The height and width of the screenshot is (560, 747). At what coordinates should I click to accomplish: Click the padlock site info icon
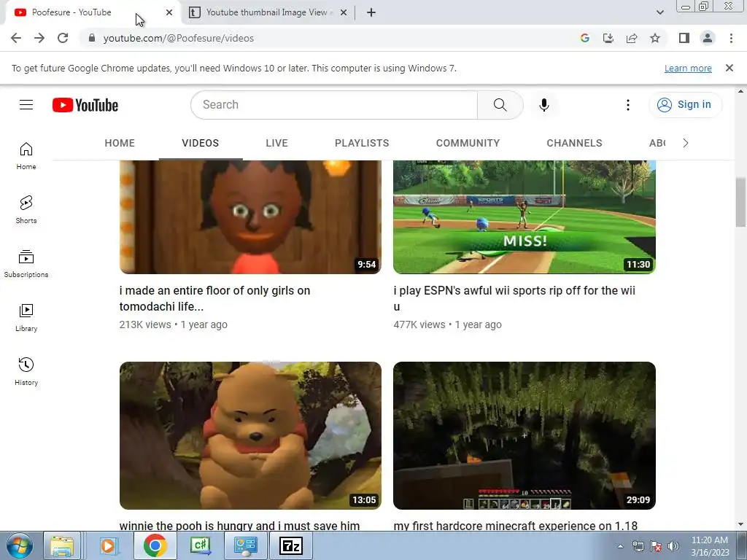92,38
